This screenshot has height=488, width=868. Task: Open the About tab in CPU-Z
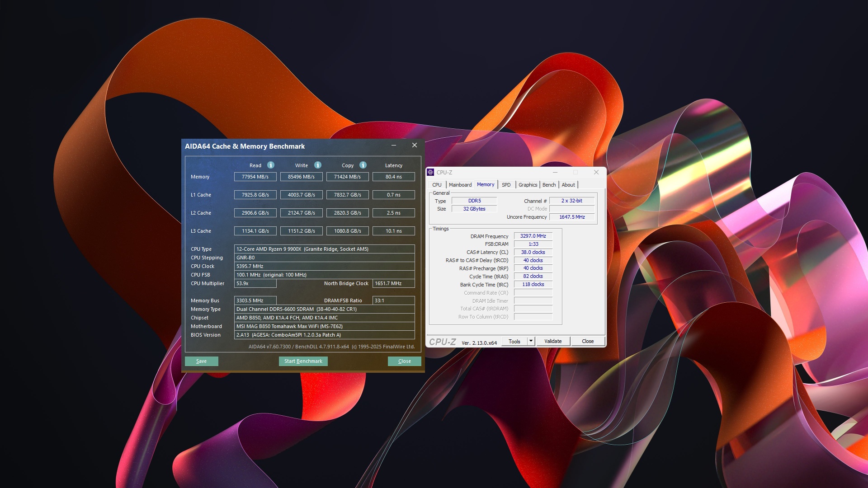[x=569, y=185]
